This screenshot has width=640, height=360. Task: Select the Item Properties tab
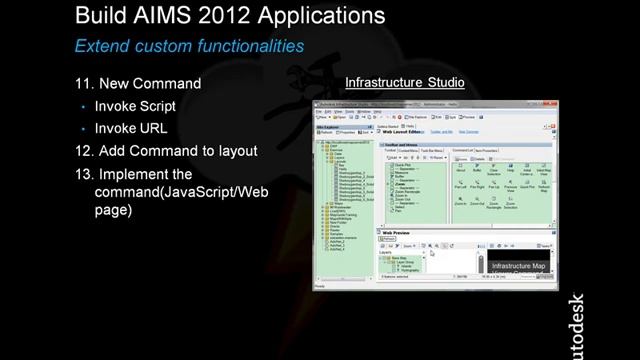[x=486, y=151]
